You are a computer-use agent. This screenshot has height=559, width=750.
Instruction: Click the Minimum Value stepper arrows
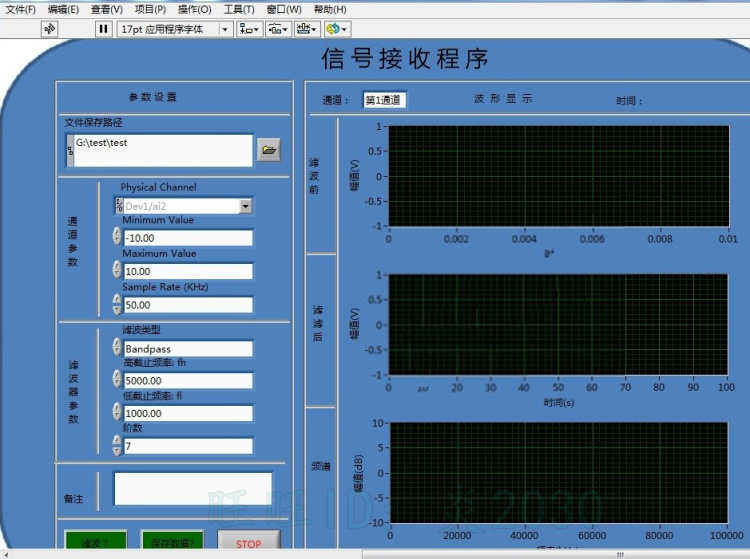coord(117,236)
